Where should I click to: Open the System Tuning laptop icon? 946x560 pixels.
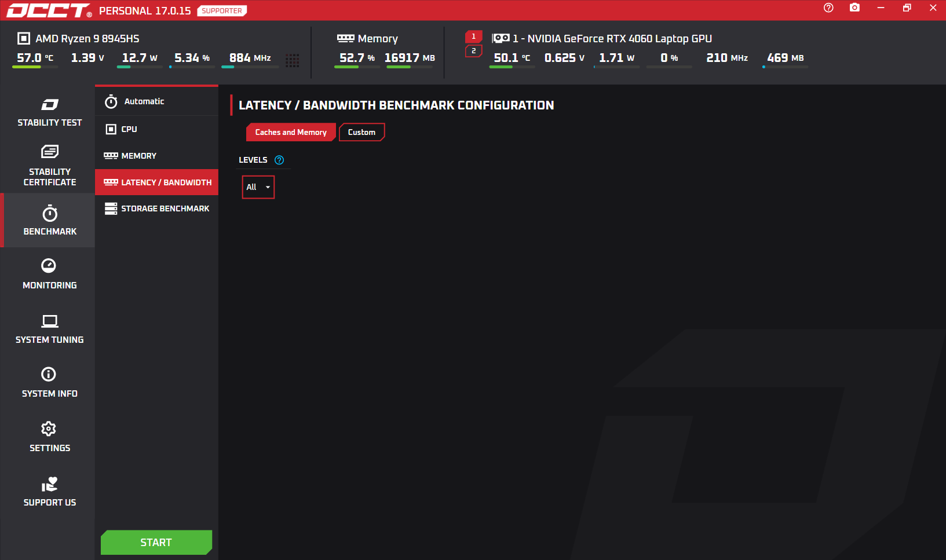[50, 321]
